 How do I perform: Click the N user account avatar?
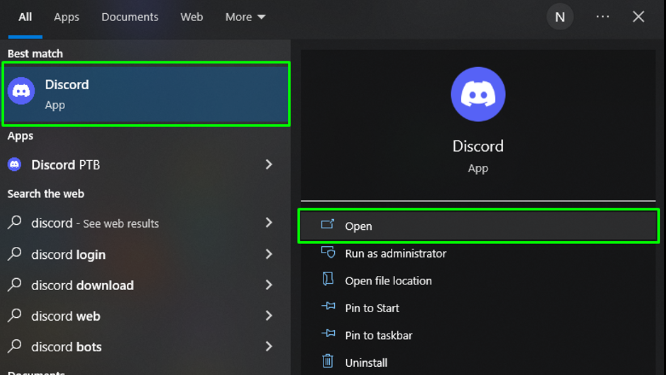[560, 17]
